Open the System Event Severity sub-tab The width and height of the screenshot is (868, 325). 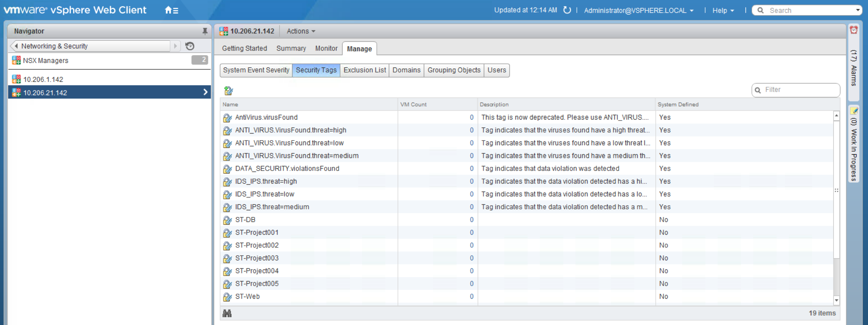point(256,70)
